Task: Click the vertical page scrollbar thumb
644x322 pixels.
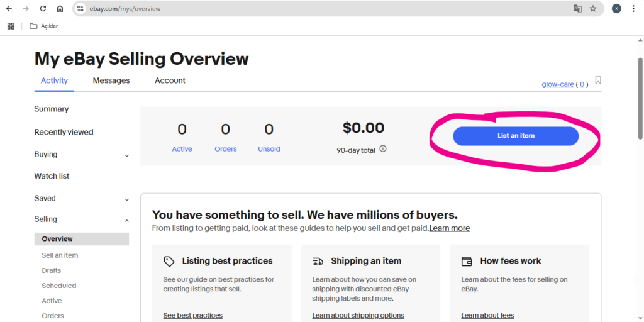Action: coord(640,99)
